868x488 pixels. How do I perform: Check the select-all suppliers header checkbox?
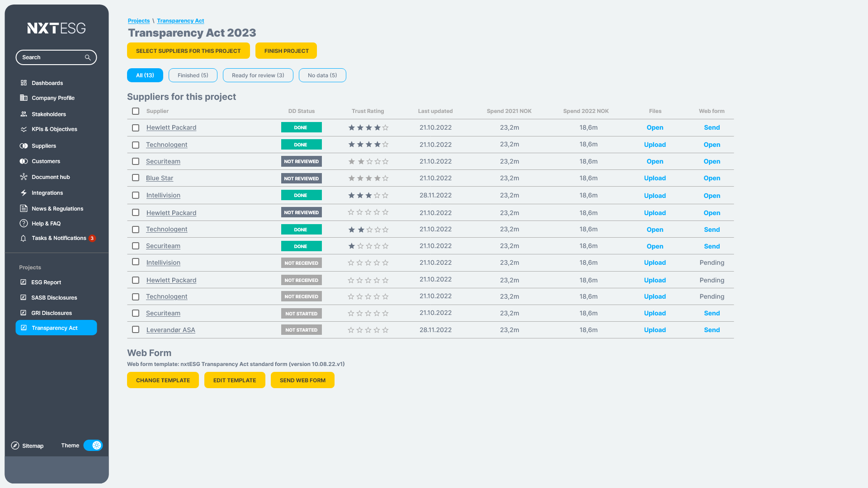[136, 111]
